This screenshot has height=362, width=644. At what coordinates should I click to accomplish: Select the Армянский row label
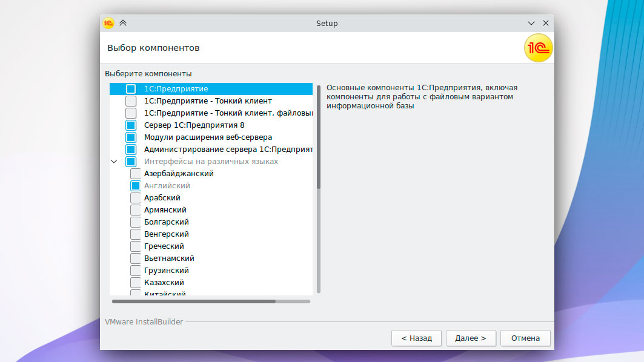point(165,209)
